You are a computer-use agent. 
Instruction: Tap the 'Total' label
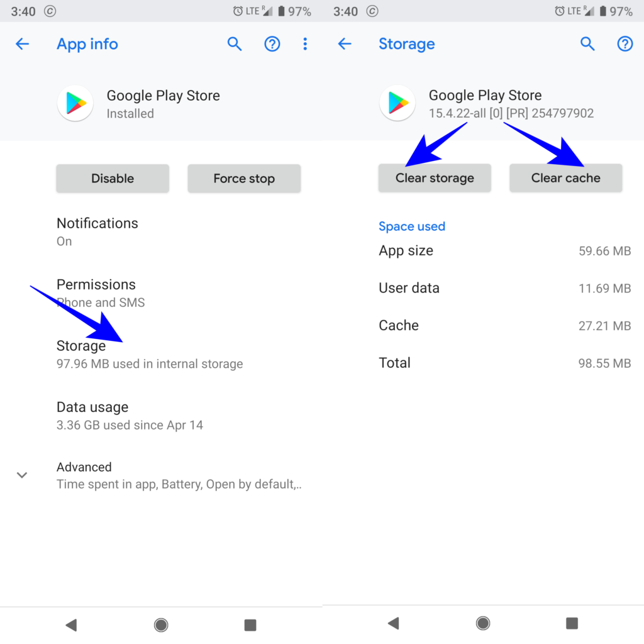[394, 363]
